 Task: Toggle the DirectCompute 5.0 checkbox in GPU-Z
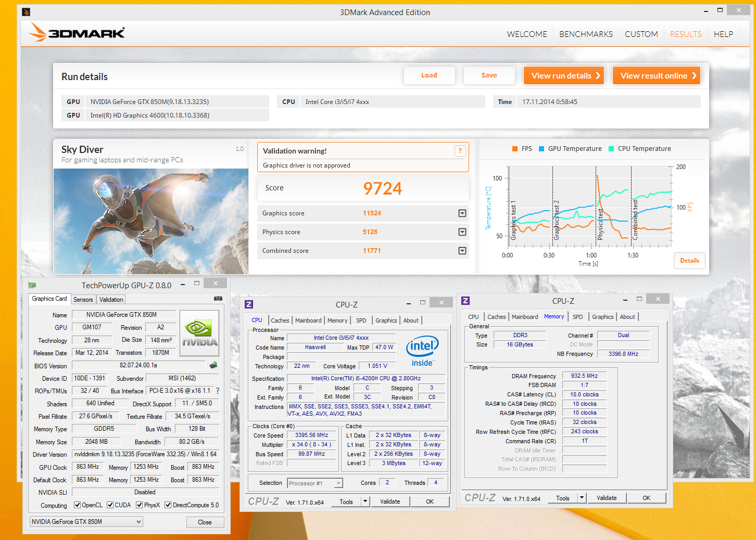pos(168,505)
